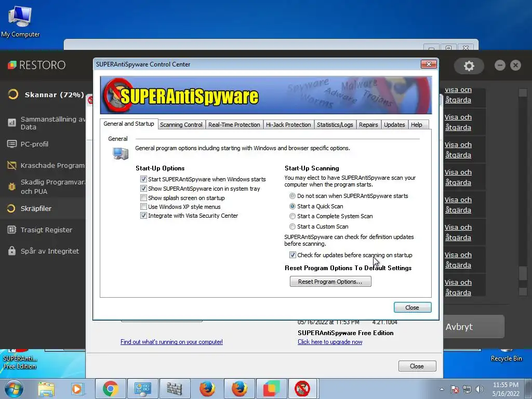
Task: Open Find out what's running on your computer link
Action: click(171, 342)
